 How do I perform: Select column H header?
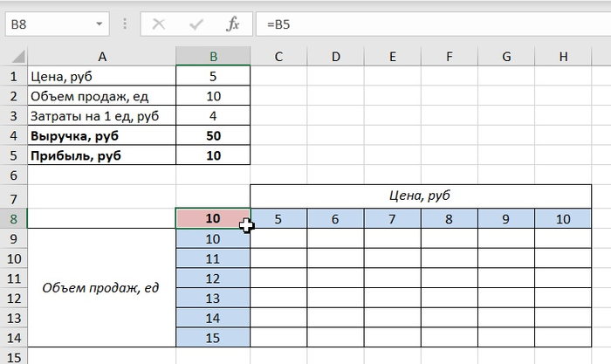tap(563, 57)
